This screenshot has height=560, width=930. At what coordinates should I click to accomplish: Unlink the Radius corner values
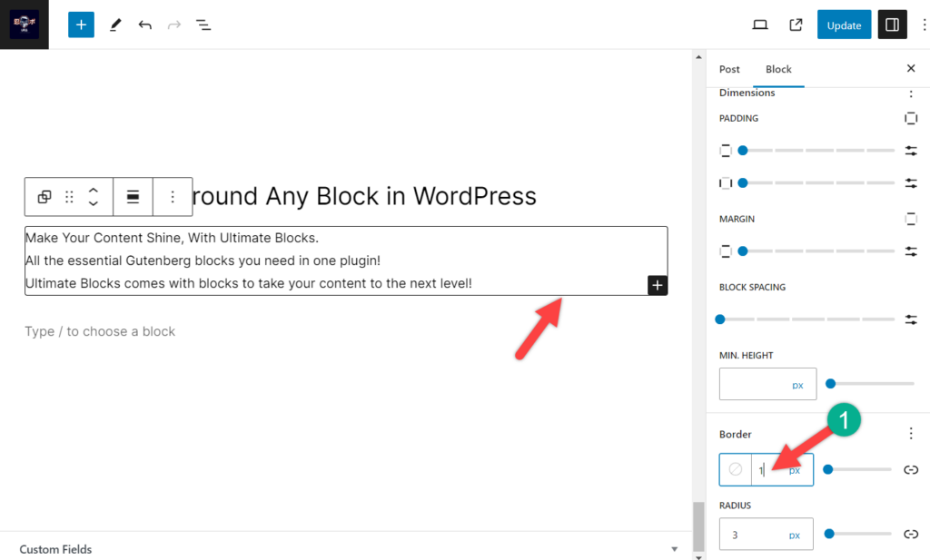pyautogui.click(x=911, y=534)
